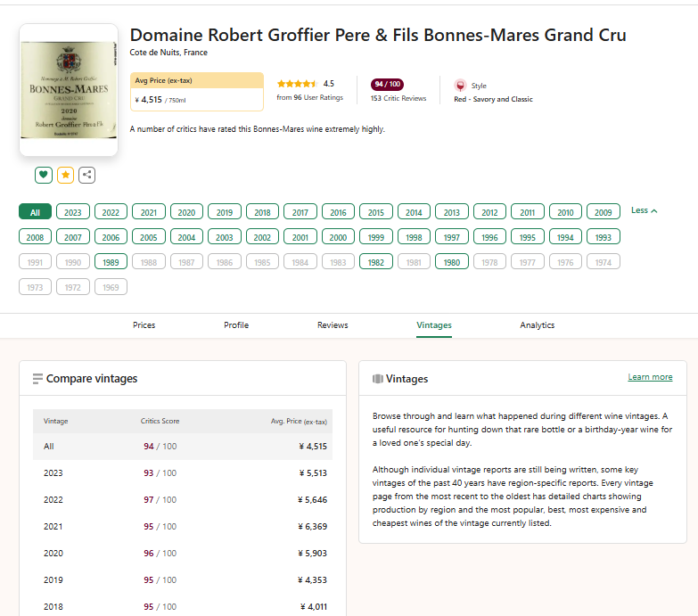The width and height of the screenshot is (698, 616).
Task: Click the Vintages book icon
Action: (x=377, y=379)
